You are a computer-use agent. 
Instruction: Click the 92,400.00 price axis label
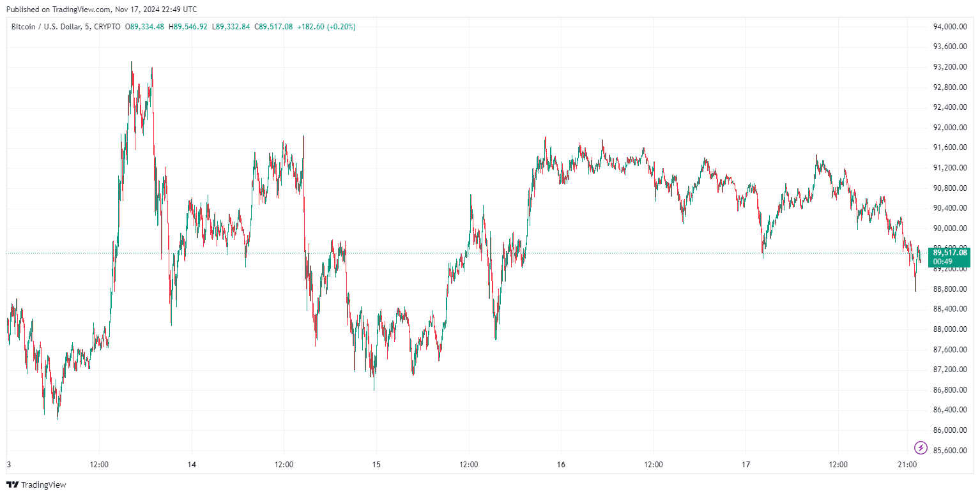[x=949, y=107]
